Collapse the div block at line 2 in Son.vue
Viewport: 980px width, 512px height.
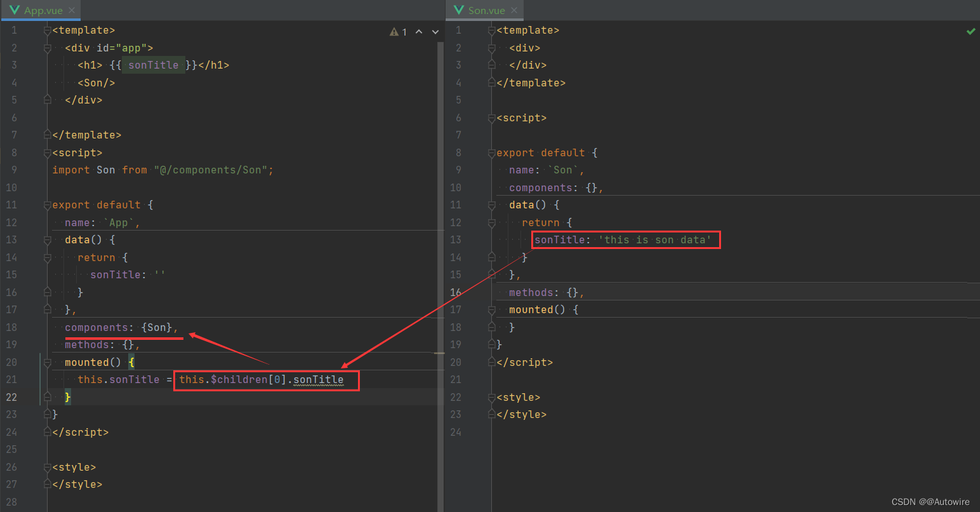click(492, 48)
